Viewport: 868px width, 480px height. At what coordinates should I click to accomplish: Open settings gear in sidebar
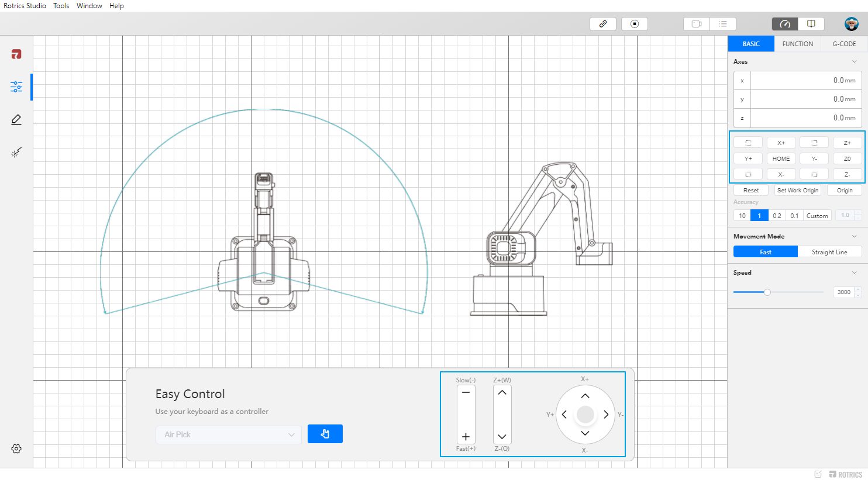click(x=16, y=449)
